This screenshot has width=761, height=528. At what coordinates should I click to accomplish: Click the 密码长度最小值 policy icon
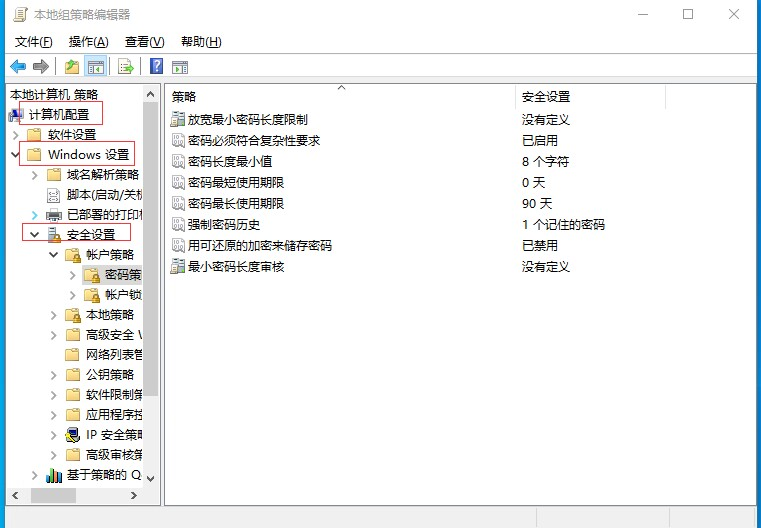[x=178, y=161]
